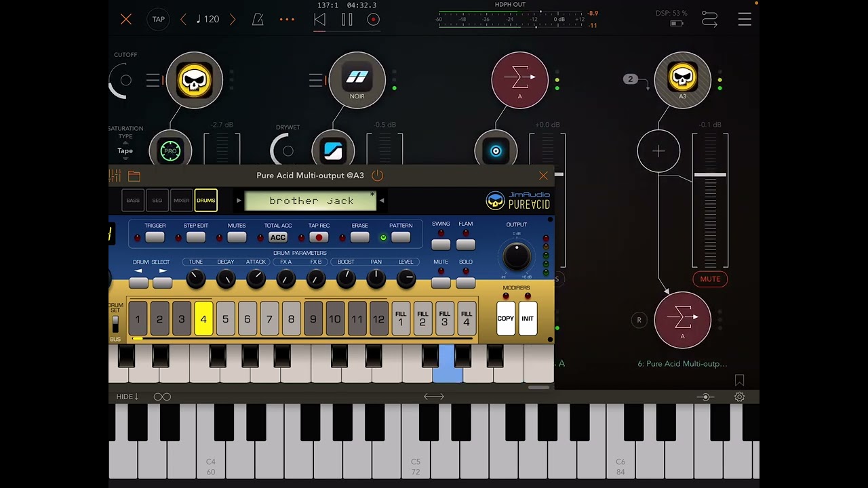Toggle the PATTERN button
This screenshot has height=488, width=868.
pyautogui.click(x=401, y=237)
